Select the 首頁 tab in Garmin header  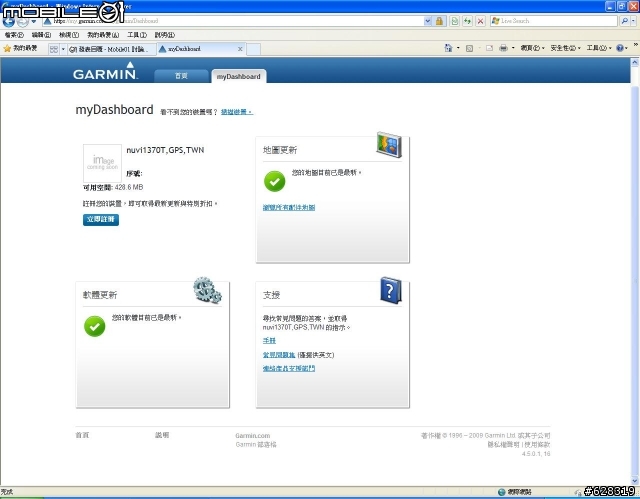click(x=181, y=76)
